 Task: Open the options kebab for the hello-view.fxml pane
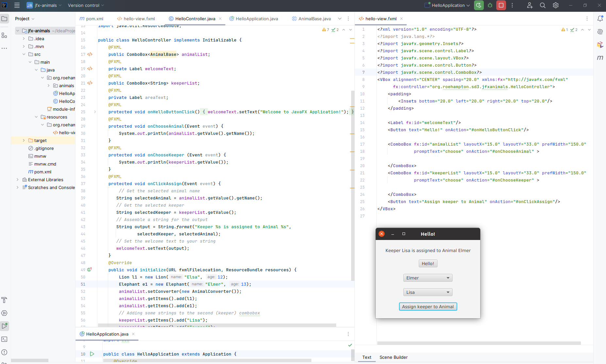[587, 19]
